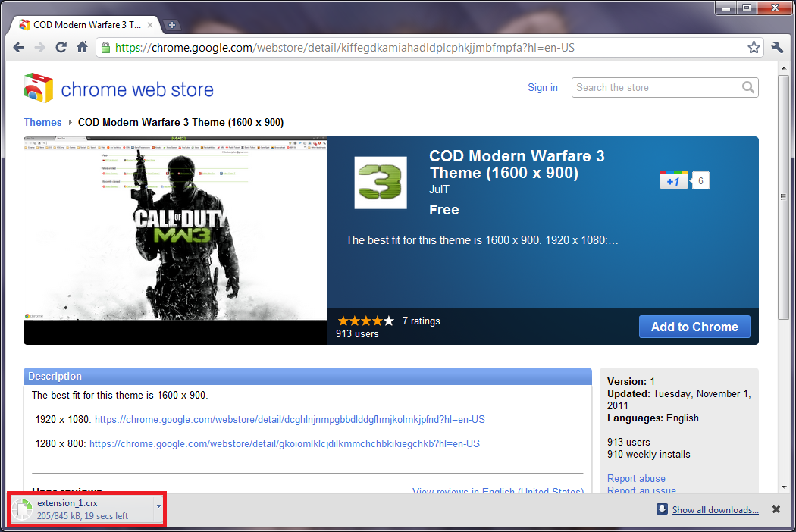Click the 7 ratings text
Screen dimensions: 796x532
coord(422,321)
